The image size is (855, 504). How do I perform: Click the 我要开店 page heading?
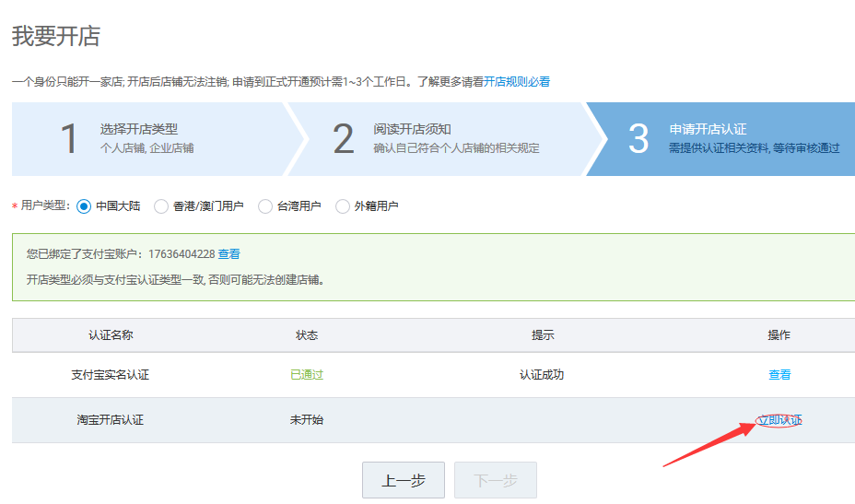click(56, 36)
